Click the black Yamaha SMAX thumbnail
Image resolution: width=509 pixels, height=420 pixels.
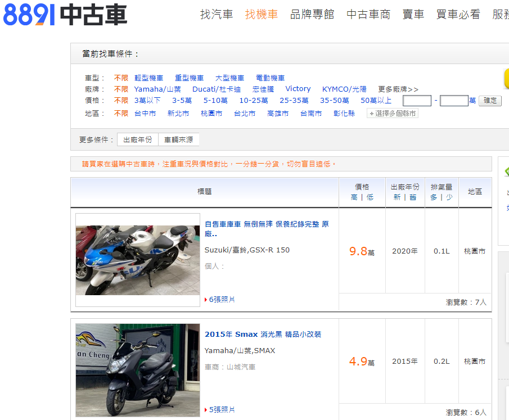(138, 370)
